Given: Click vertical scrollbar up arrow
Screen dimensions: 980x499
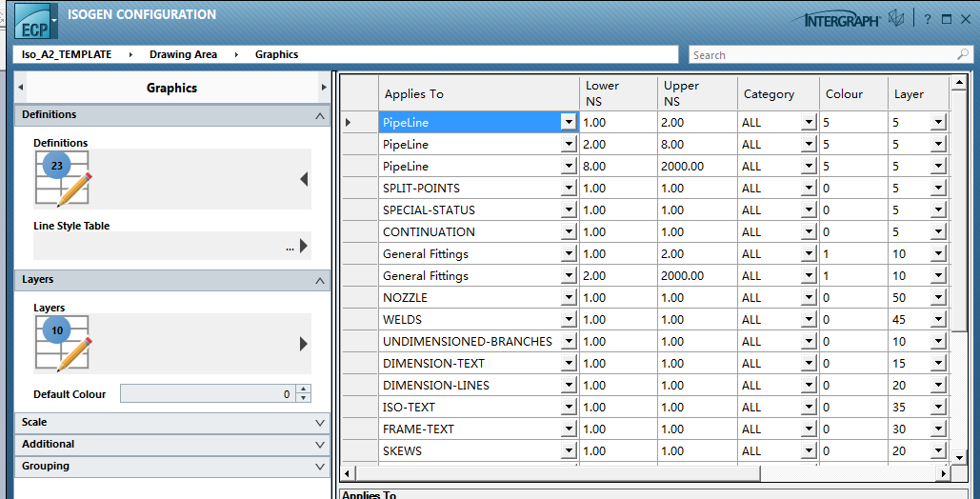Looking at the screenshot, I should click(x=960, y=82).
